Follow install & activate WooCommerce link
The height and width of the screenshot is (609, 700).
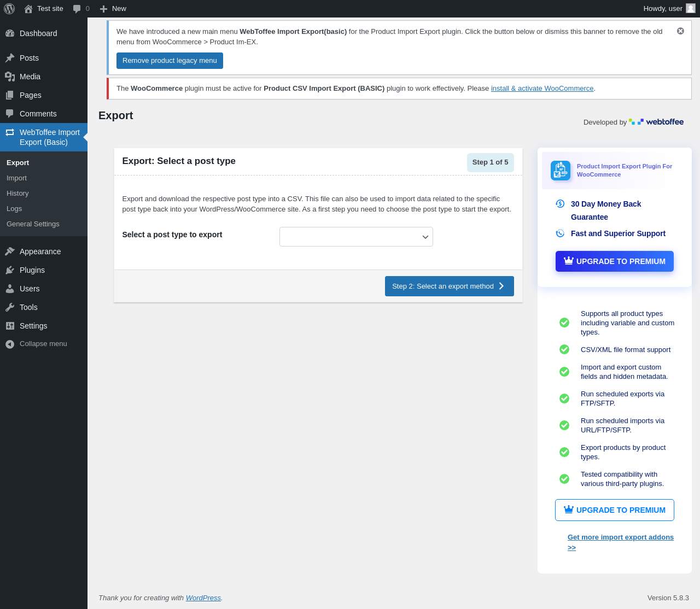point(542,89)
